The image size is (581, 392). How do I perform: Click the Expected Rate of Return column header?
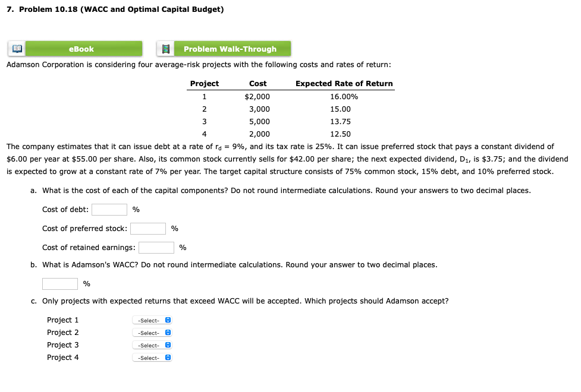(x=344, y=83)
